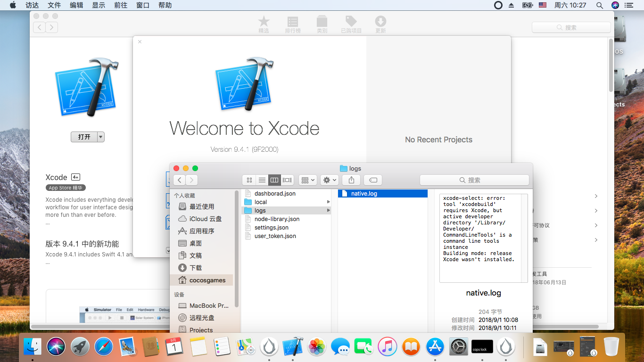Close the Welcome to Xcode window
Screen dimensions: 644x362
point(140,42)
